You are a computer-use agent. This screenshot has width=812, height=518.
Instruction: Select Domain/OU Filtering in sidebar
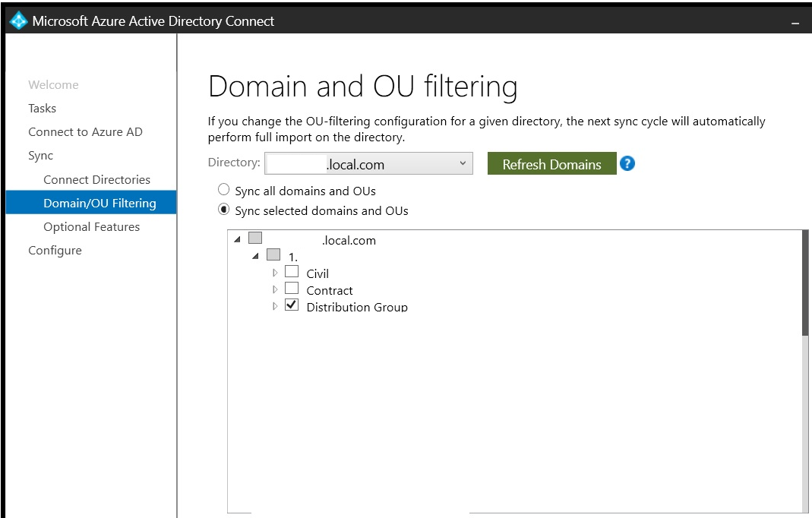point(91,203)
